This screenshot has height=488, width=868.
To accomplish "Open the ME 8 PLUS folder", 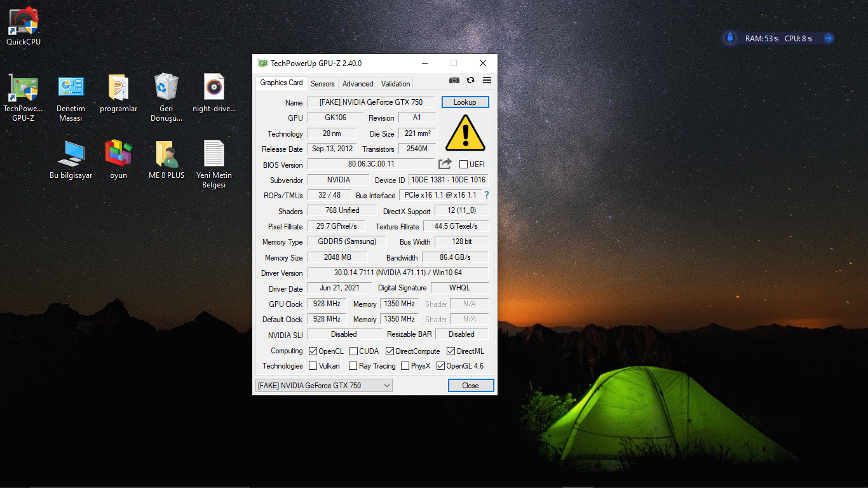I will (x=166, y=159).
